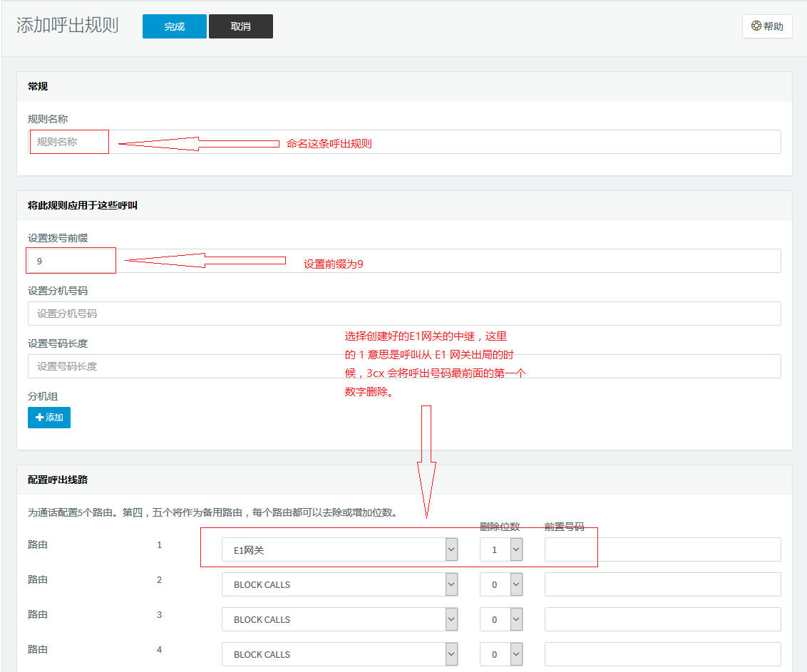Click route 1 前置号码 input field
This screenshot has width=807, height=672.
(663, 549)
